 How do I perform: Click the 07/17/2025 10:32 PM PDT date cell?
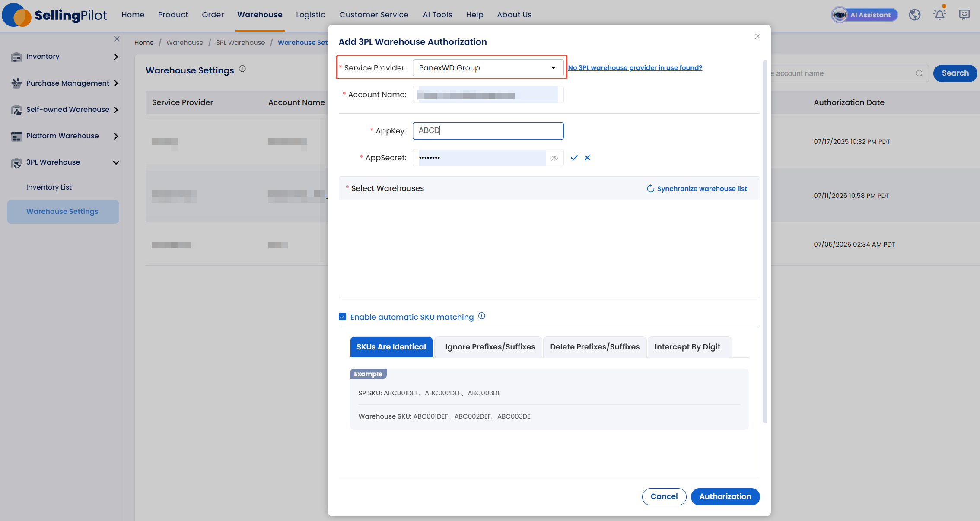[x=852, y=142]
